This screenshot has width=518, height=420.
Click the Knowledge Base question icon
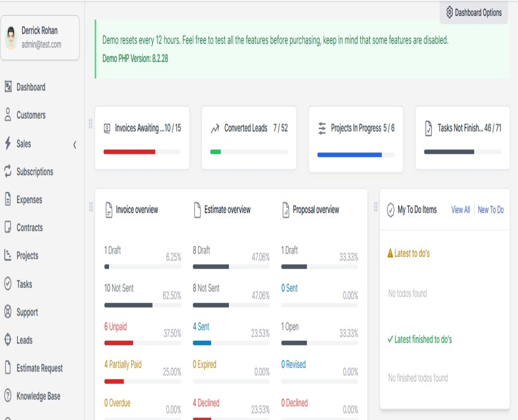coord(8,395)
